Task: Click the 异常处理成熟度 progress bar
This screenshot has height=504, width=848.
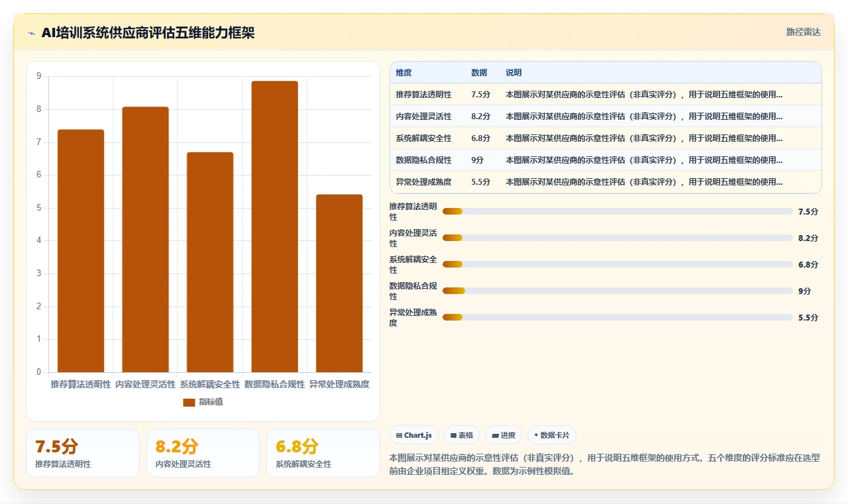Action: point(617,317)
